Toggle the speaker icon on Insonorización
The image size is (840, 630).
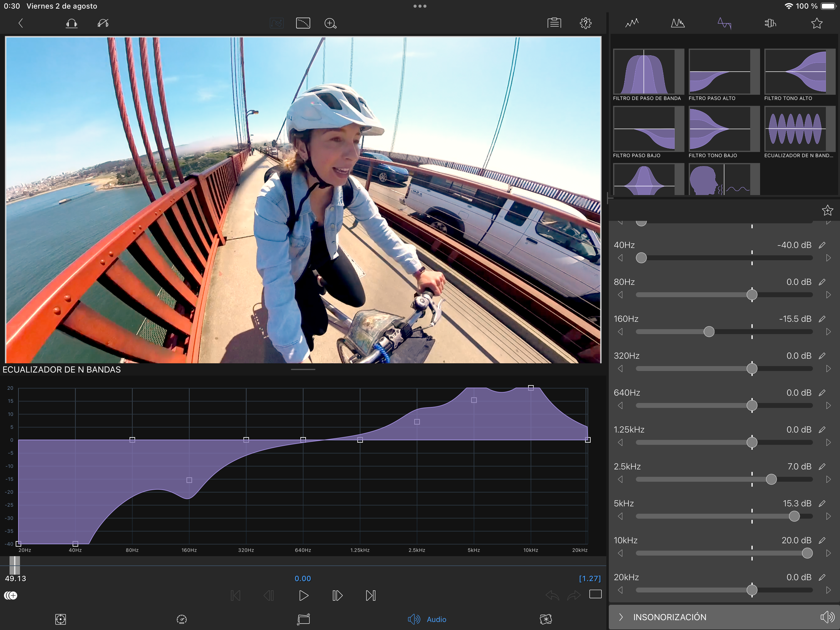(x=827, y=617)
